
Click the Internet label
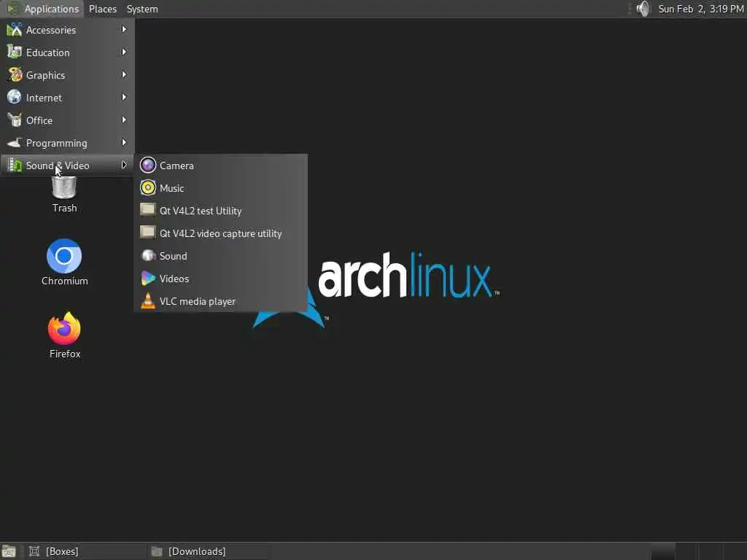click(x=44, y=98)
